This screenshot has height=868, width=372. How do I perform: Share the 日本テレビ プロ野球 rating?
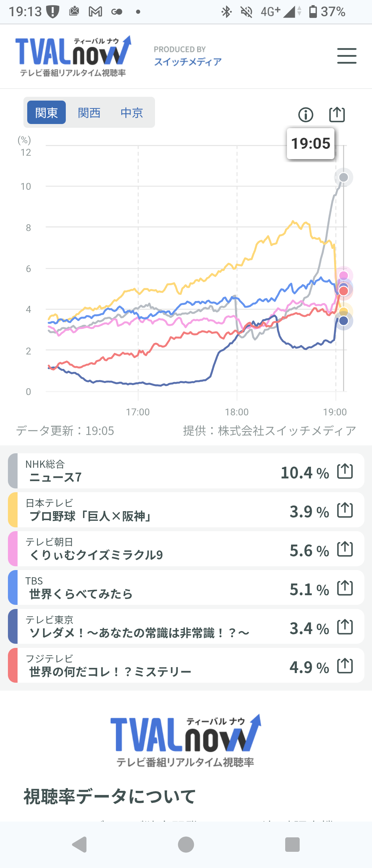tap(345, 510)
